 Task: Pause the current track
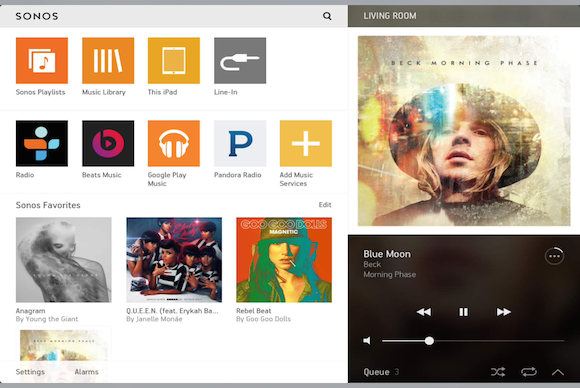click(x=463, y=312)
